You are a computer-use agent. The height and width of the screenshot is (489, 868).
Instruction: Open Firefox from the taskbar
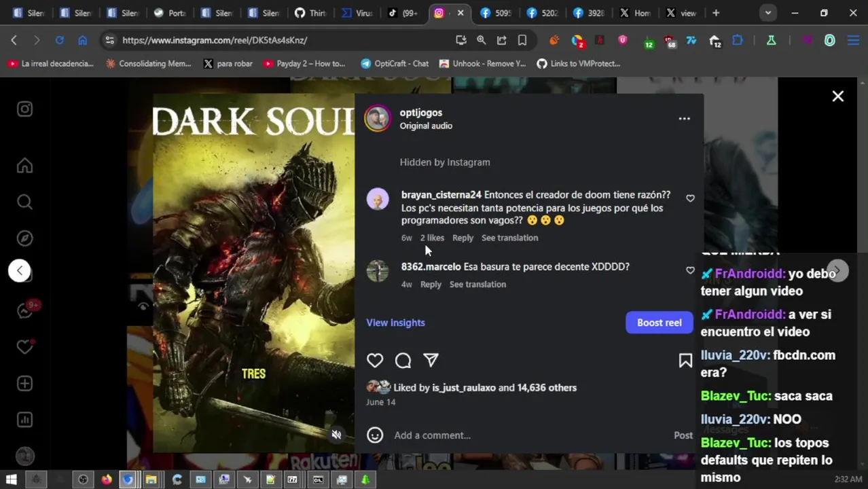[107, 479]
